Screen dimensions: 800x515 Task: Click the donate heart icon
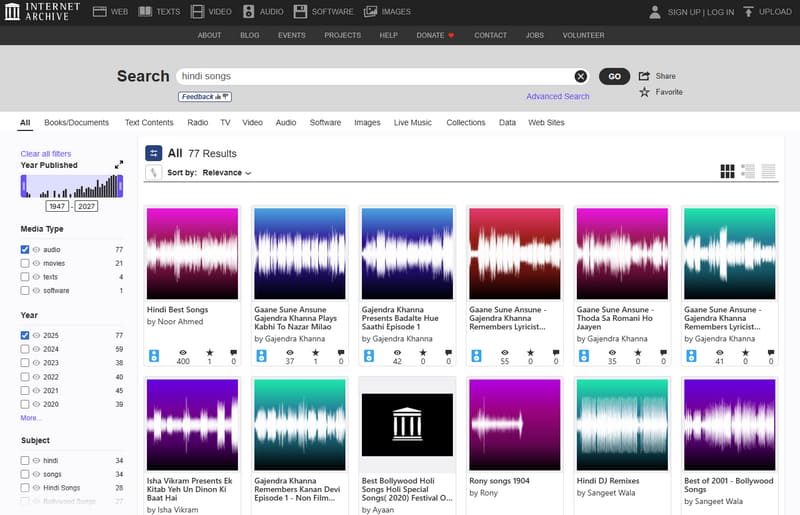451,35
